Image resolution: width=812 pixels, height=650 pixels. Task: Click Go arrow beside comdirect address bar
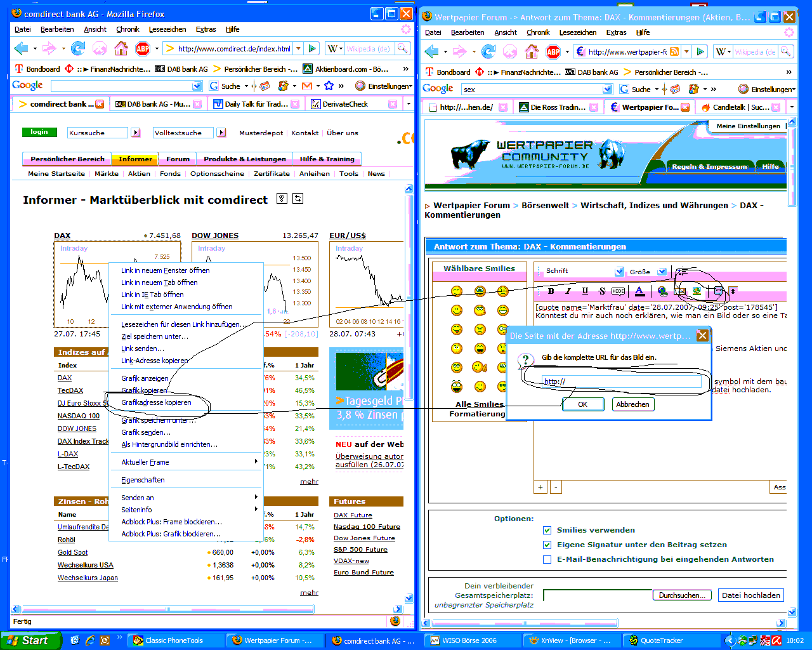311,48
